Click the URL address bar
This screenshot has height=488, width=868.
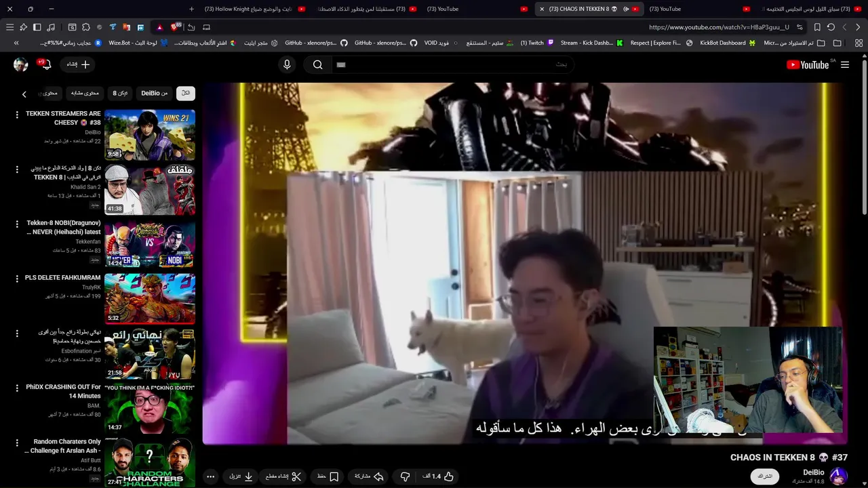pos(719,27)
